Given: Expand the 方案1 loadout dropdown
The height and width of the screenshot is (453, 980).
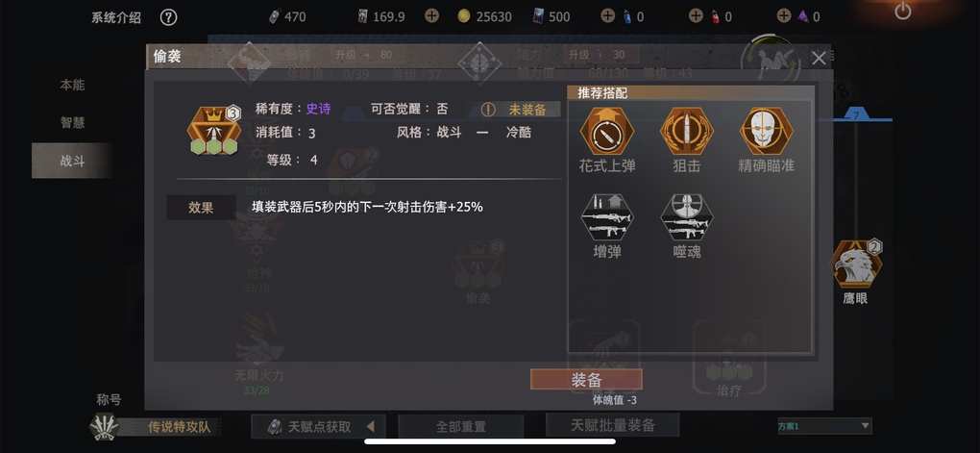Looking at the screenshot, I should click(824, 426).
